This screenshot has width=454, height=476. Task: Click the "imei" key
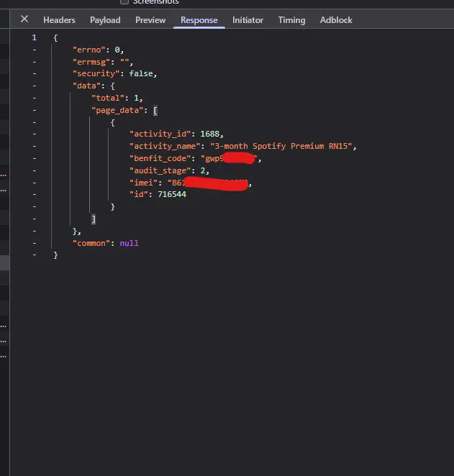point(143,183)
